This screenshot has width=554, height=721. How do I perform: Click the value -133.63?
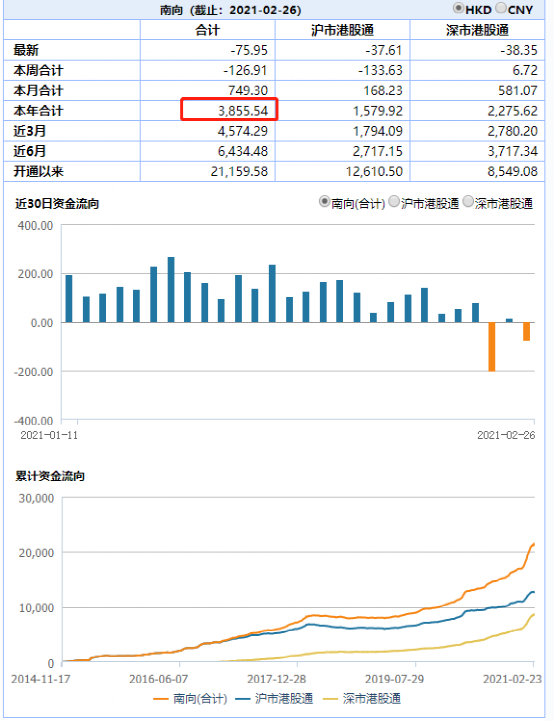pos(380,70)
